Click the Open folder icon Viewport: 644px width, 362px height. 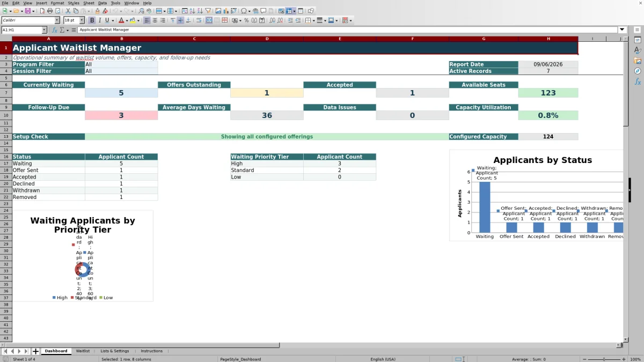tap(16, 11)
